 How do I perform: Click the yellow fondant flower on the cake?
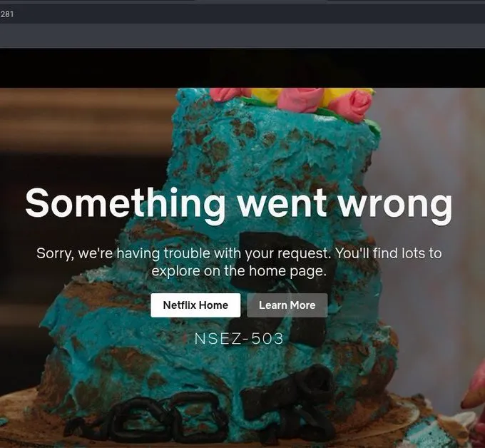(266, 95)
